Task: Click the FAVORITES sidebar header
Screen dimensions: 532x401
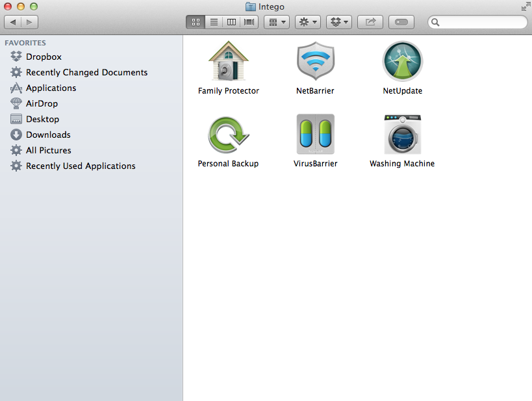Action: tap(25, 43)
